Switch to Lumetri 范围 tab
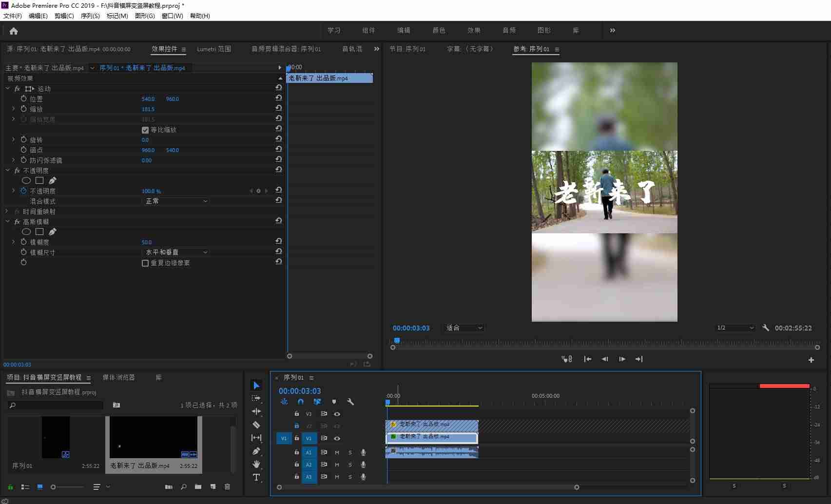The height and width of the screenshot is (504, 831). click(214, 49)
